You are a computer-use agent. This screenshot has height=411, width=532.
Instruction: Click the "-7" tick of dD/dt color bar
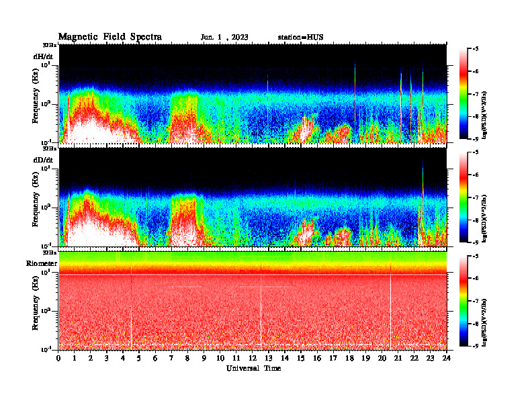point(475,197)
